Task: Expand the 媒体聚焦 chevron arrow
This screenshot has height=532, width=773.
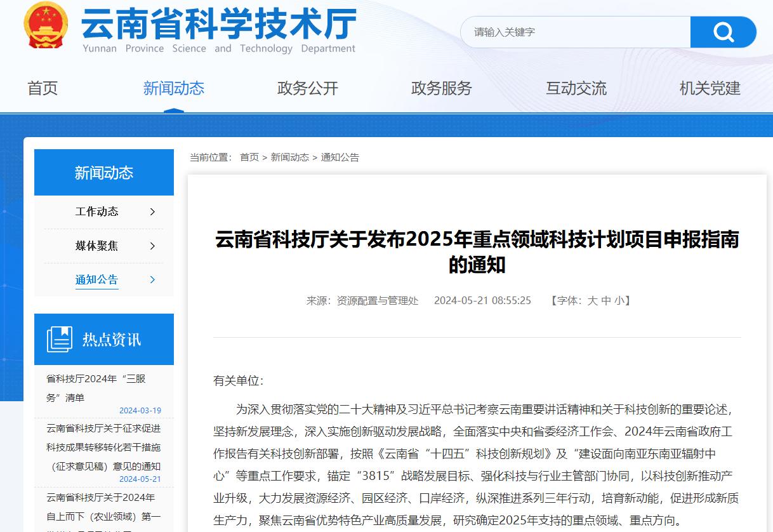Action: click(152, 246)
